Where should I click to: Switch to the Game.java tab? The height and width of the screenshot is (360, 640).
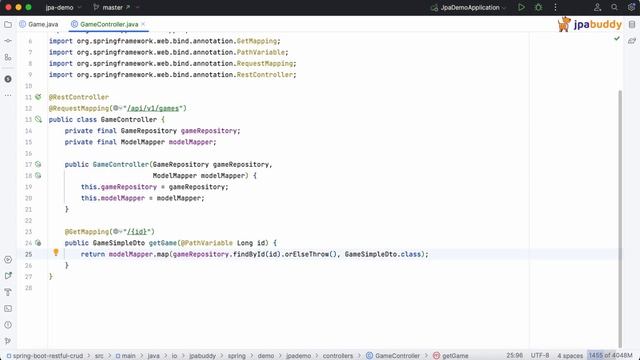click(39, 24)
